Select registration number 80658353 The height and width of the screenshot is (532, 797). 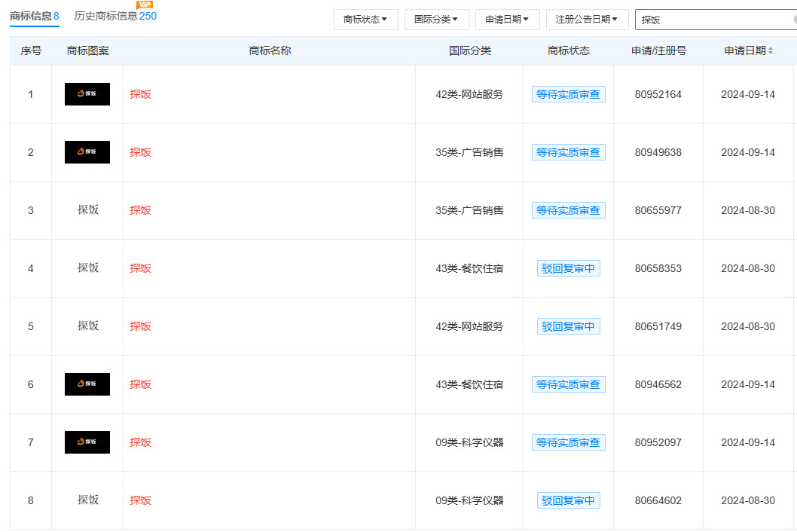[658, 268]
